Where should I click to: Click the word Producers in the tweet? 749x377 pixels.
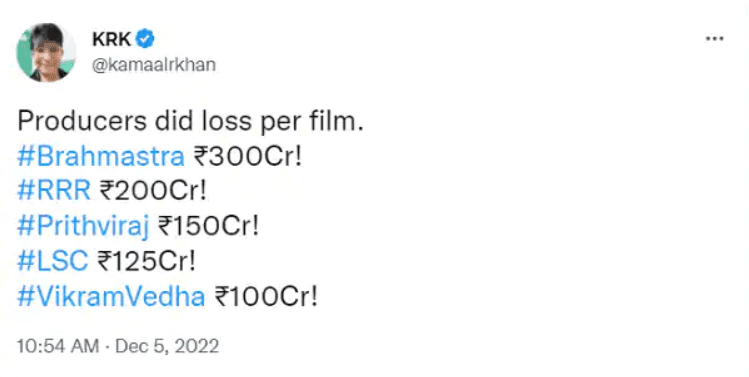coord(82,121)
